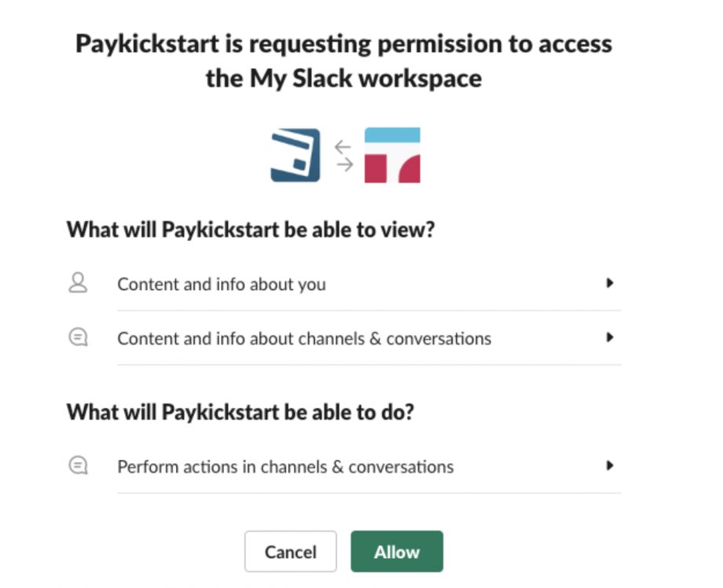Open Perform actions in channels & conversations row

click(x=344, y=466)
